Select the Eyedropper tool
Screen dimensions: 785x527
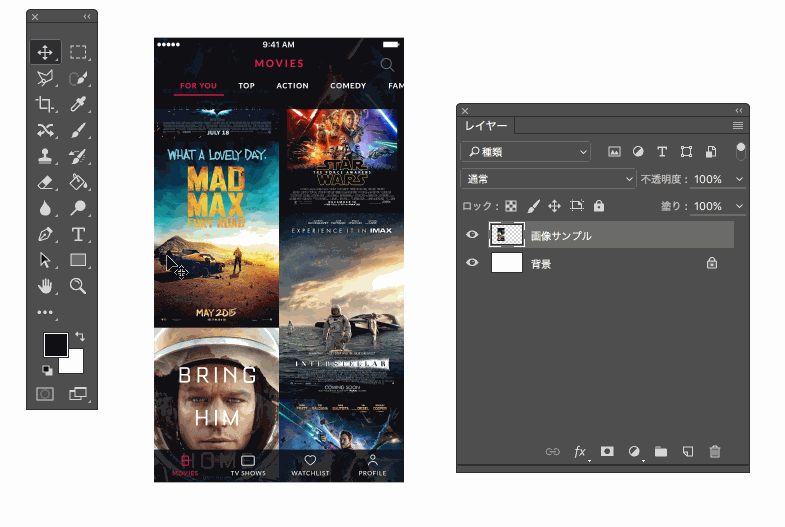click(x=78, y=104)
